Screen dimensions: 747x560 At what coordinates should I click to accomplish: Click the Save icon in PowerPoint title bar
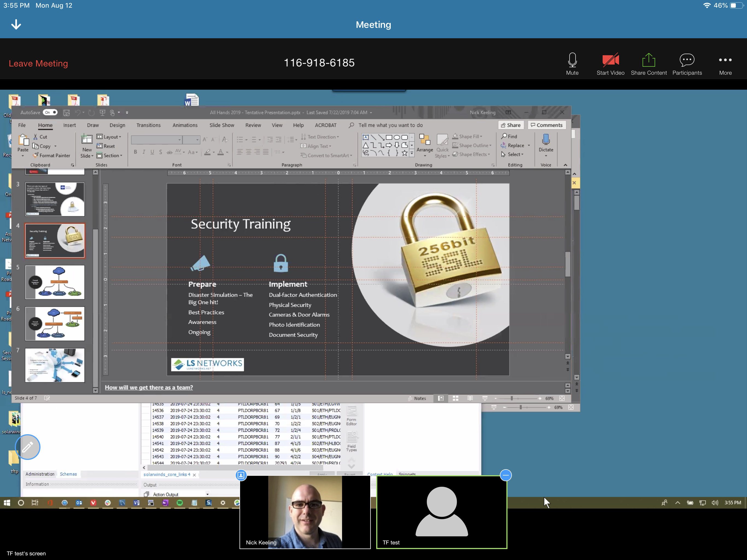point(66,112)
